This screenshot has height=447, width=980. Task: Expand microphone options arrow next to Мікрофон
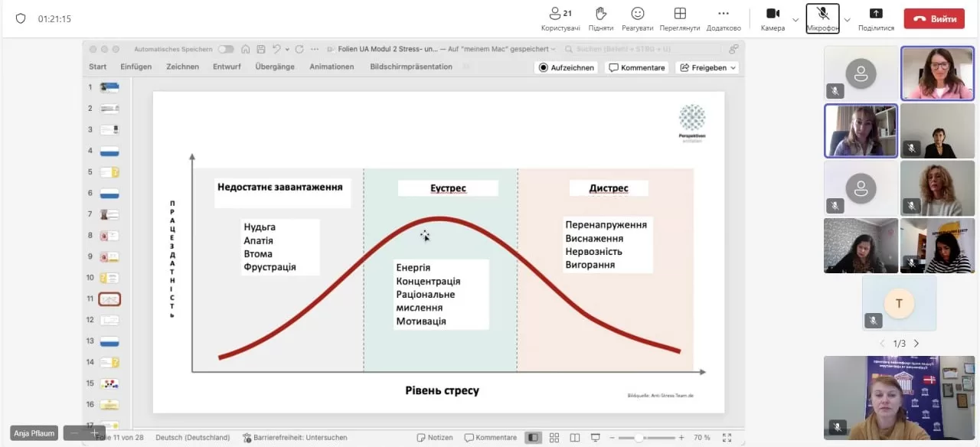[x=847, y=20]
